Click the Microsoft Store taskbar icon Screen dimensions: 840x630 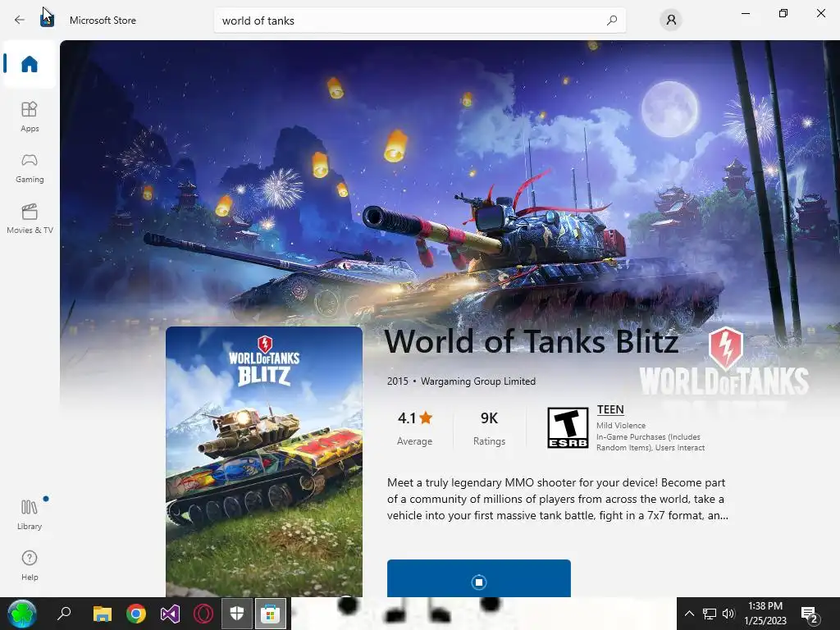271,614
